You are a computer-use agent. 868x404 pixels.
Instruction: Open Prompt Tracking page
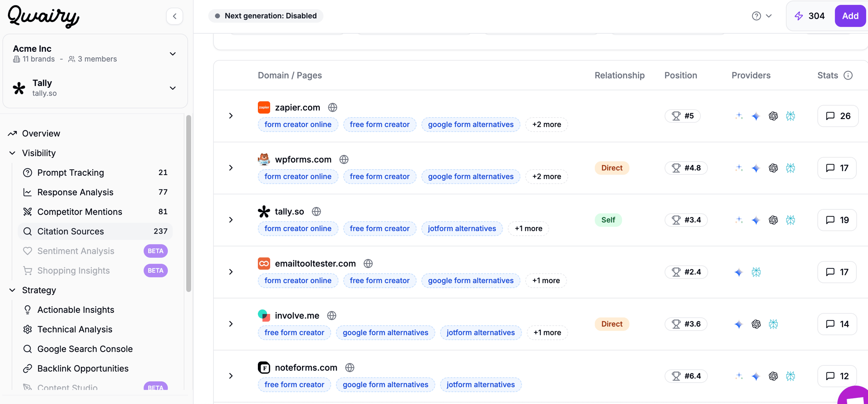[71, 173]
